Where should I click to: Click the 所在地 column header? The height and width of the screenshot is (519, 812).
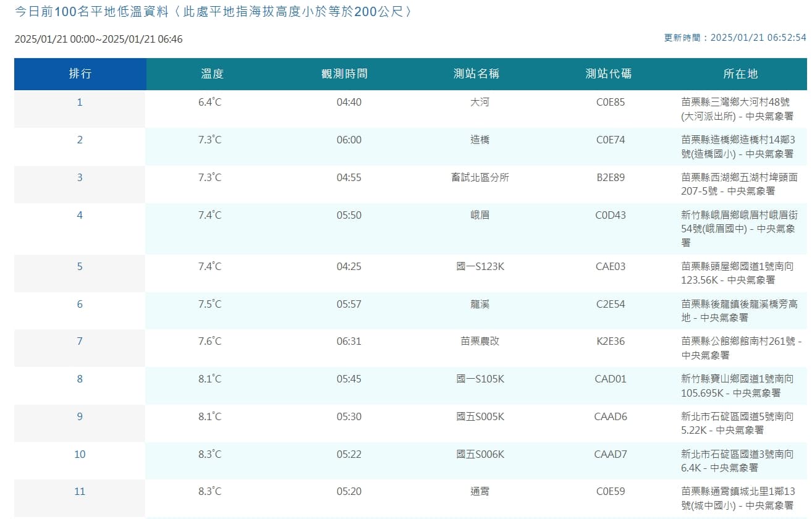[x=740, y=74]
